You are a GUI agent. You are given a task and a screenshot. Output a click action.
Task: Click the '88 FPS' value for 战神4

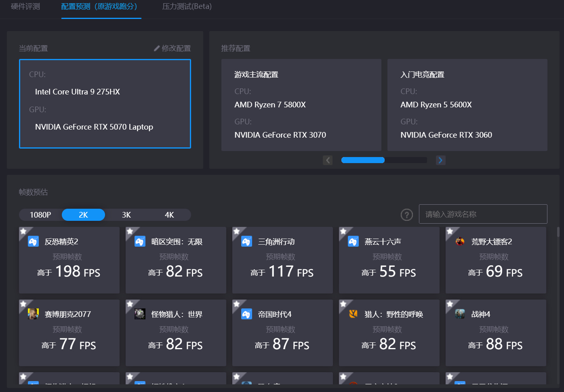(x=504, y=344)
